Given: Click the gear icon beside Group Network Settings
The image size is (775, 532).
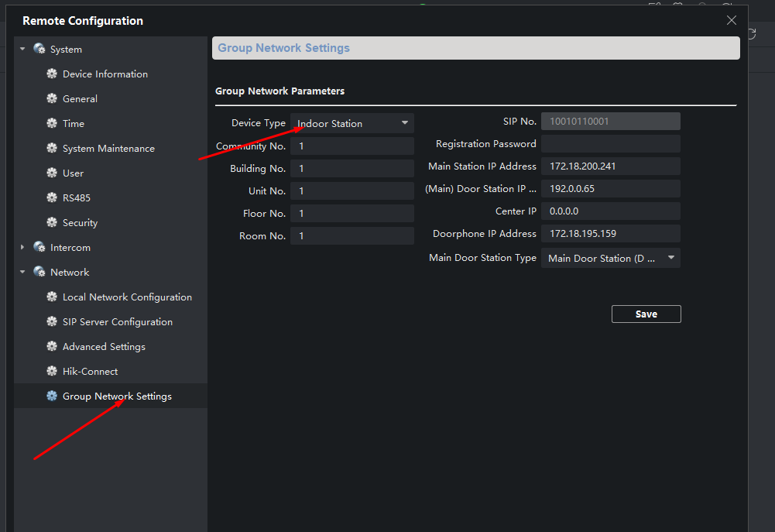Looking at the screenshot, I should pos(52,396).
